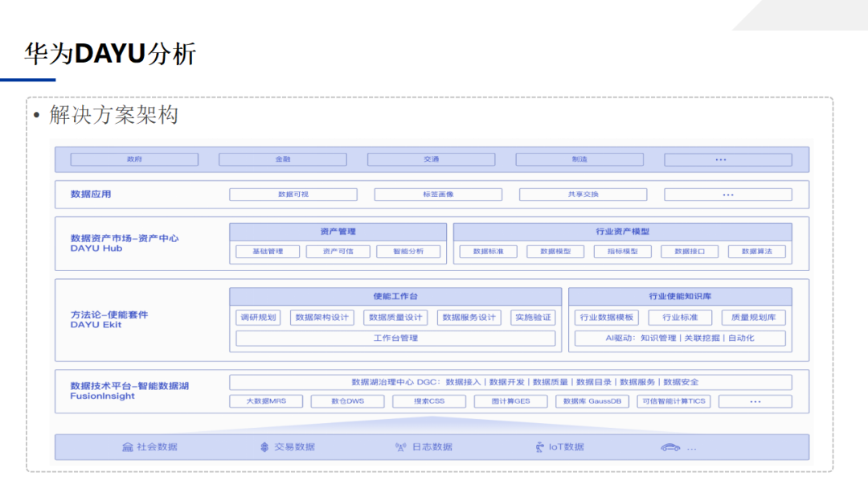This screenshot has height=489, width=868.
Task: Click the 日志数据 label
Action: (x=432, y=447)
